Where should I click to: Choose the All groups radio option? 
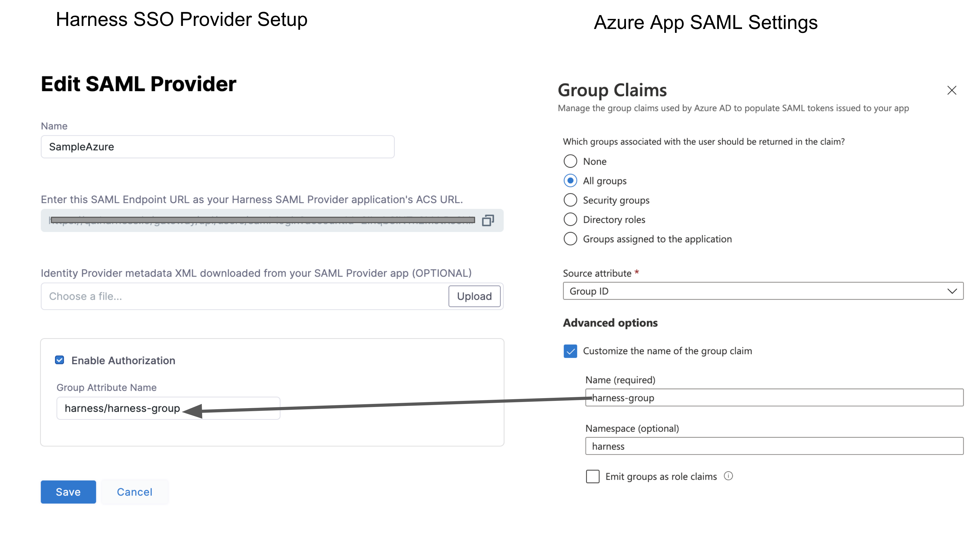tap(570, 181)
